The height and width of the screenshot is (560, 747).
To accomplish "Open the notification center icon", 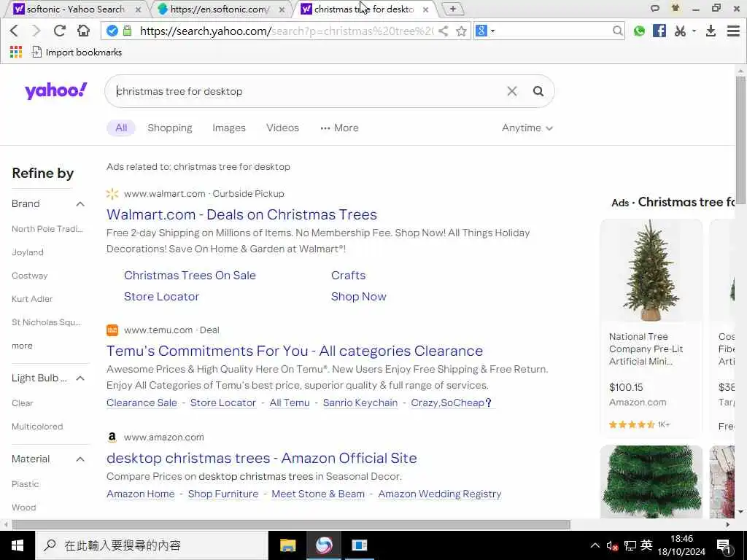I will 724,545.
